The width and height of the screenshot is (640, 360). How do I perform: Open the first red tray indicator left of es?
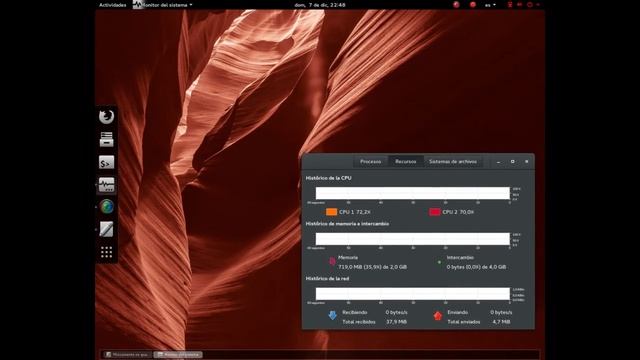pos(456,5)
